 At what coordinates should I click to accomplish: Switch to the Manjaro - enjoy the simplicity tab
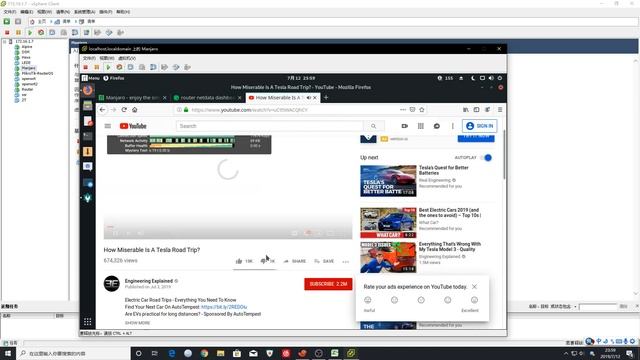pos(133,98)
